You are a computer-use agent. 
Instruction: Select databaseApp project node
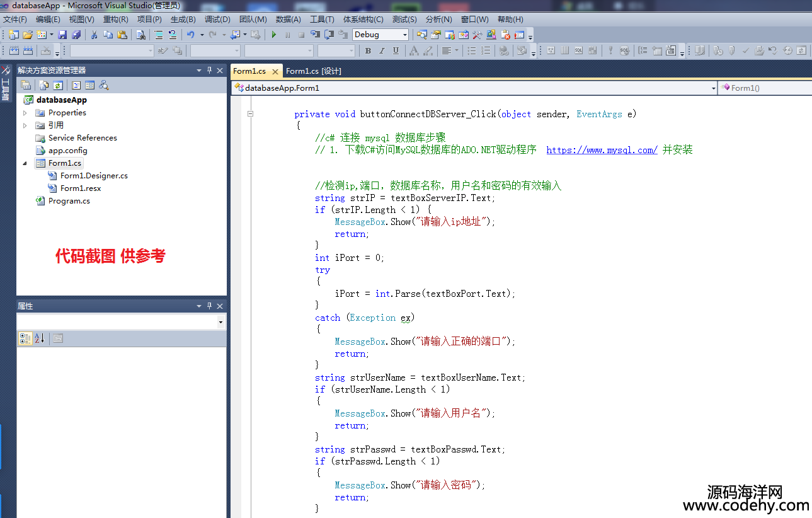click(x=61, y=100)
